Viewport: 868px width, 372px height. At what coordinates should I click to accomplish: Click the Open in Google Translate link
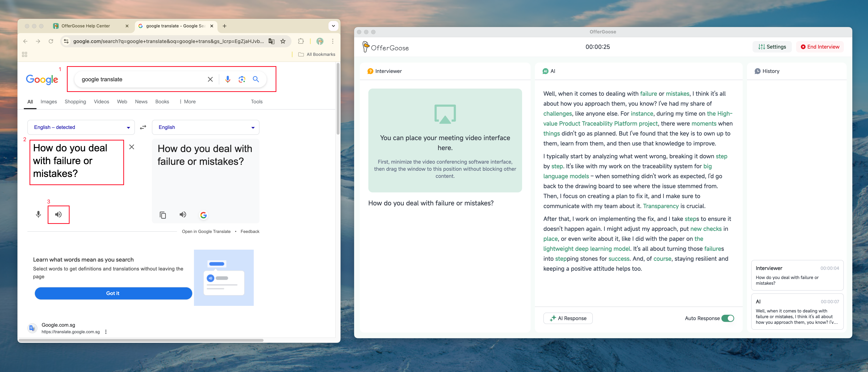click(x=206, y=231)
